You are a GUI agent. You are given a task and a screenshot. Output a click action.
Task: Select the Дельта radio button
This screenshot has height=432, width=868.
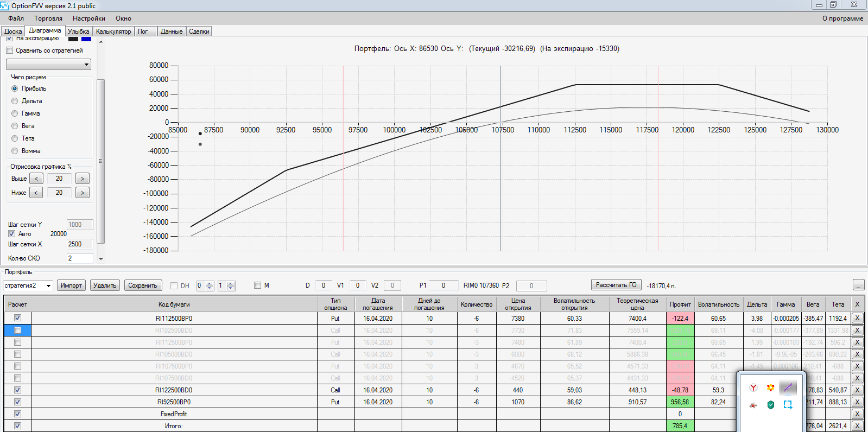tap(15, 101)
